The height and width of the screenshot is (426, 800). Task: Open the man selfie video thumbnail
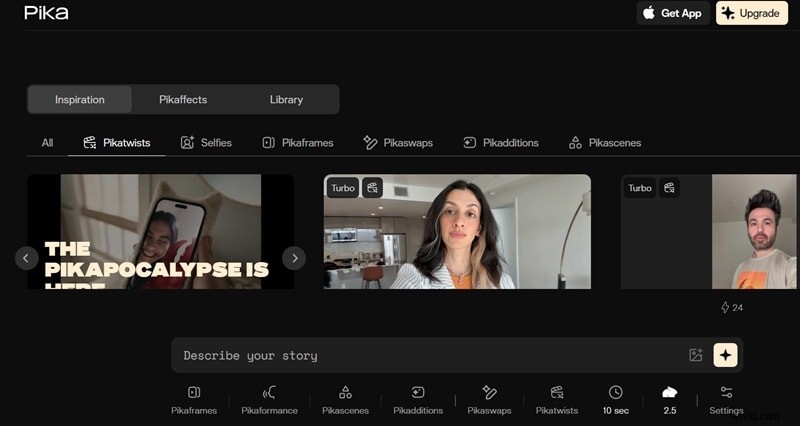click(x=708, y=232)
